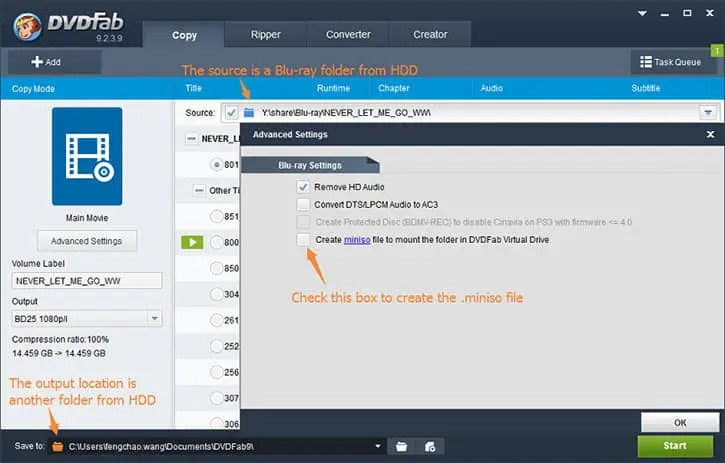Expand the Output BD25 1080p/i dropdown
725x463 pixels.
pos(154,318)
